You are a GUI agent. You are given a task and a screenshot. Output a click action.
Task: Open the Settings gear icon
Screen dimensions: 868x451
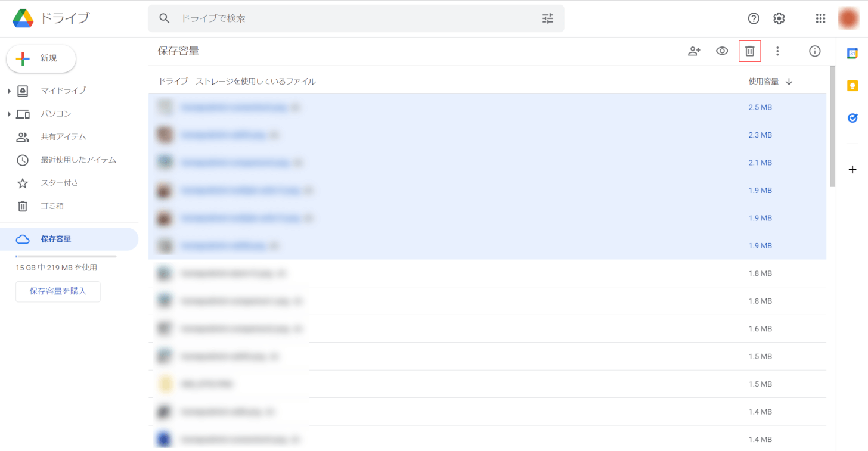coord(779,18)
